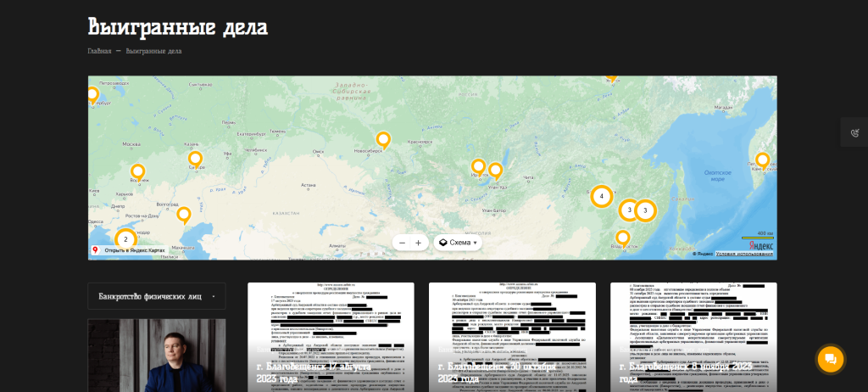Click the Voronezh location marker
Image resolution: width=868 pixels, height=392 pixels.
(x=137, y=171)
